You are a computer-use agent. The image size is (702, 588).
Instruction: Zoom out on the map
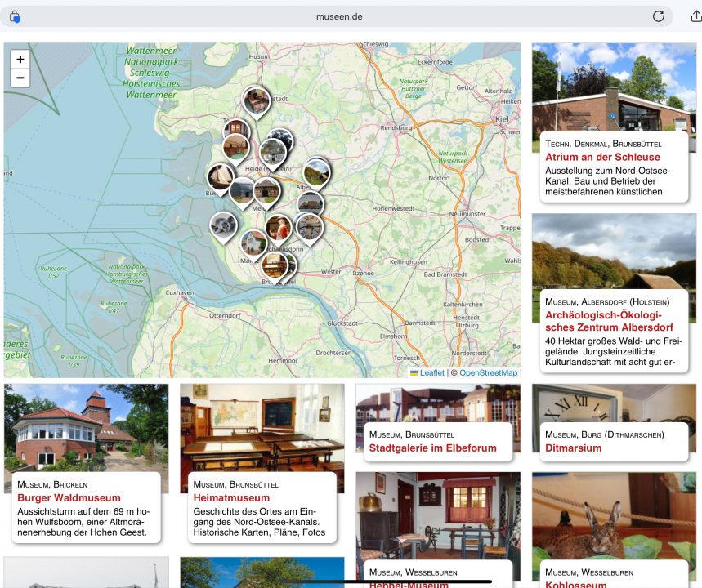tap(20, 78)
